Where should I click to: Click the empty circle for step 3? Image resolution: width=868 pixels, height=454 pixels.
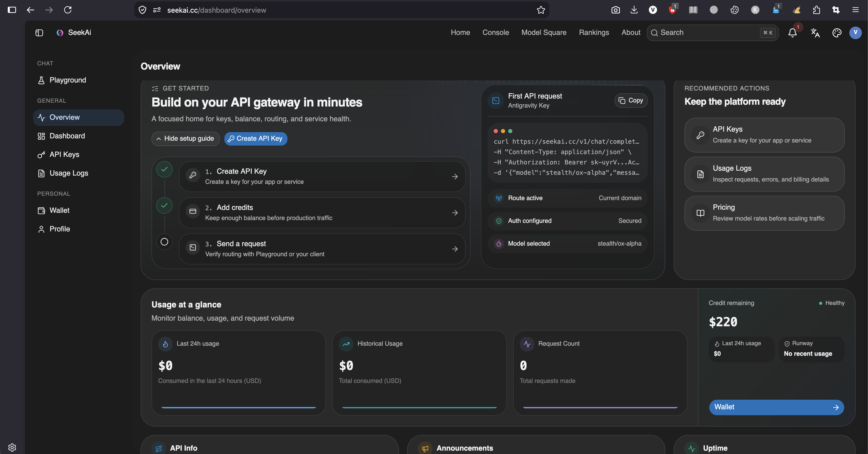pyautogui.click(x=164, y=242)
